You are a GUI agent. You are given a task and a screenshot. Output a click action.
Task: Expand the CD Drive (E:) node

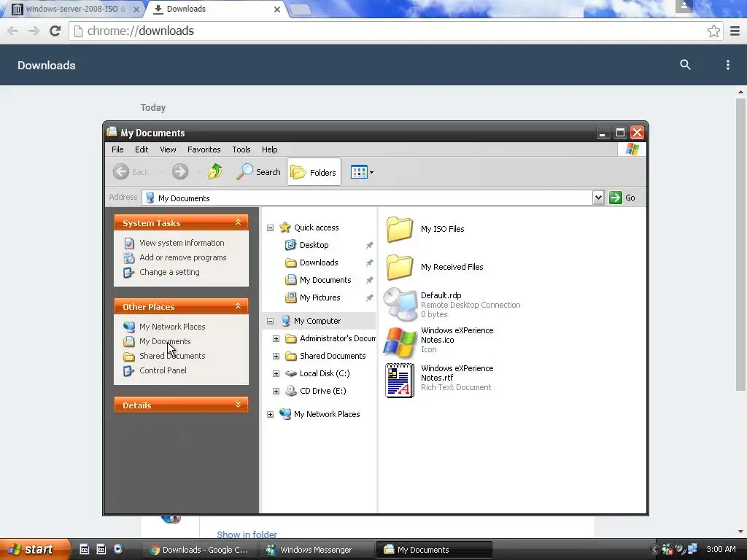click(276, 392)
